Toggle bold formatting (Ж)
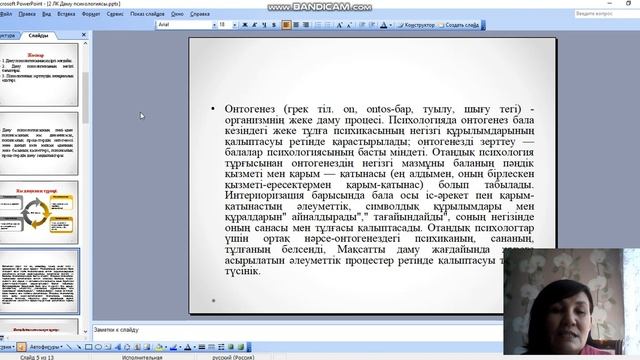 pos(245,25)
